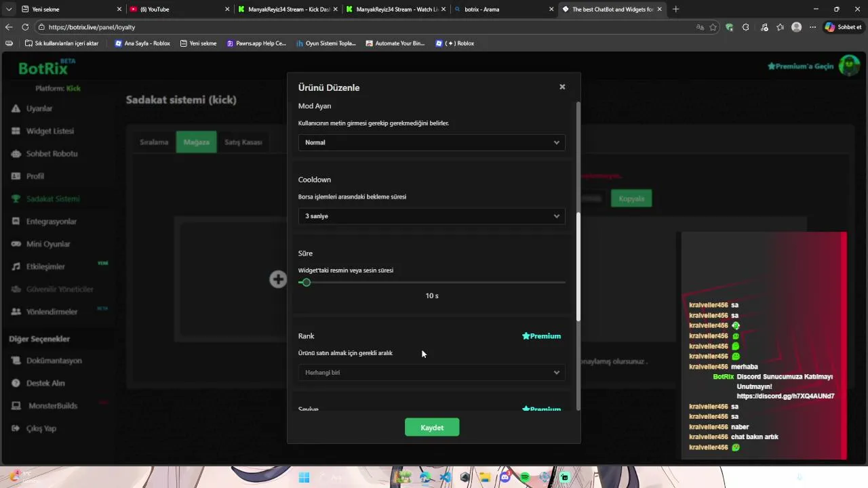Viewport: 868px width, 488px height.
Task: Click the dialog's vertical scrollbar
Action: (578, 267)
